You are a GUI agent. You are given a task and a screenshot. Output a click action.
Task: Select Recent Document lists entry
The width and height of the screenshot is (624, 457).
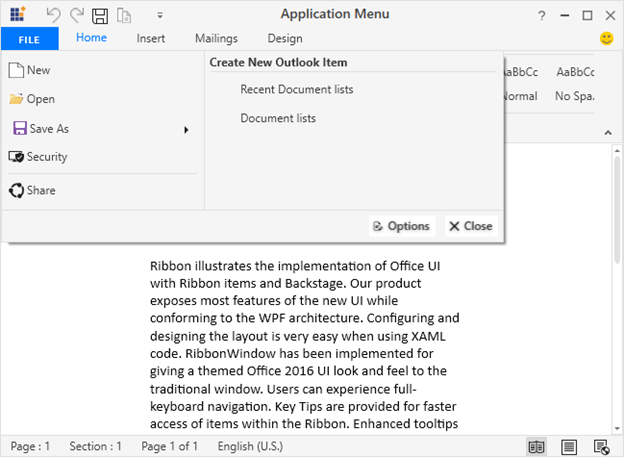296,90
